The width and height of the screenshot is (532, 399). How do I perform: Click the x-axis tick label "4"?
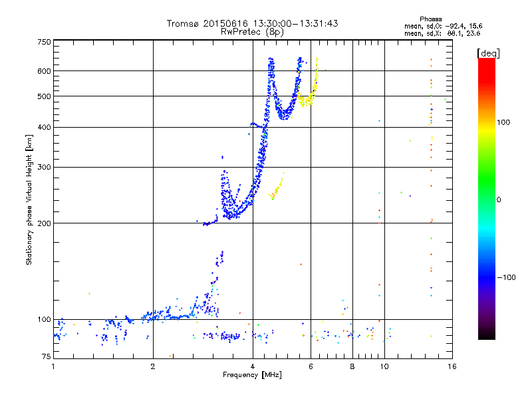coord(253,366)
